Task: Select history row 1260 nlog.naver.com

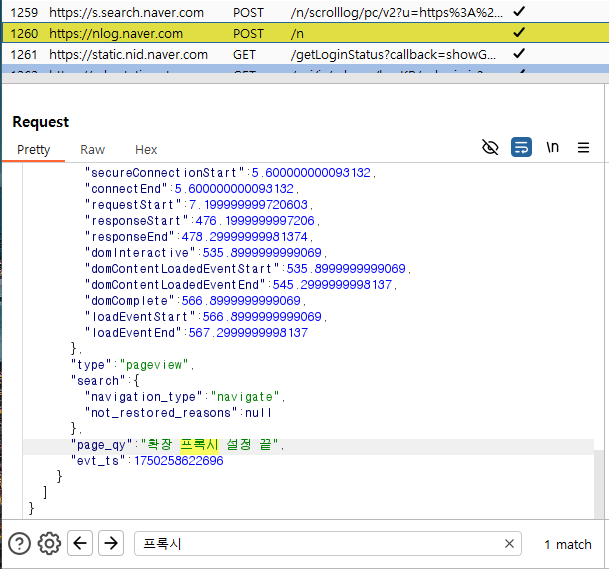Action: [x=304, y=33]
